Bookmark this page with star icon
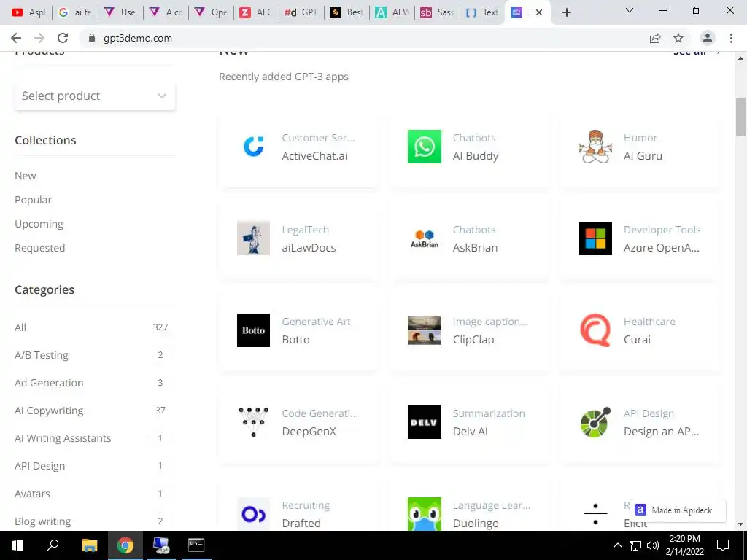This screenshot has width=747, height=560. click(x=678, y=38)
